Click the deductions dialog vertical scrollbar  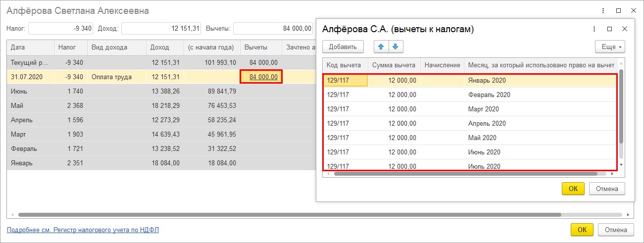coord(621,106)
